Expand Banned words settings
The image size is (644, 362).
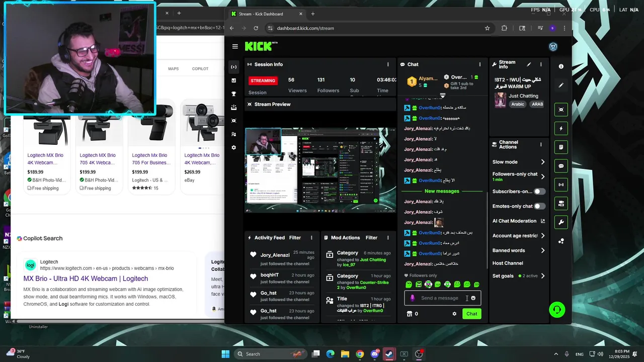coord(543,250)
